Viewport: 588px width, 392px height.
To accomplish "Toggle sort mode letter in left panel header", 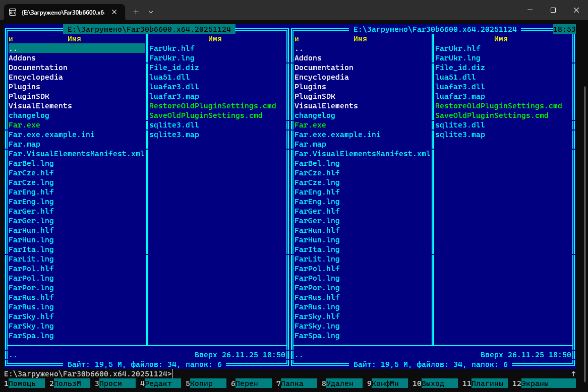I will (x=11, y=39).
